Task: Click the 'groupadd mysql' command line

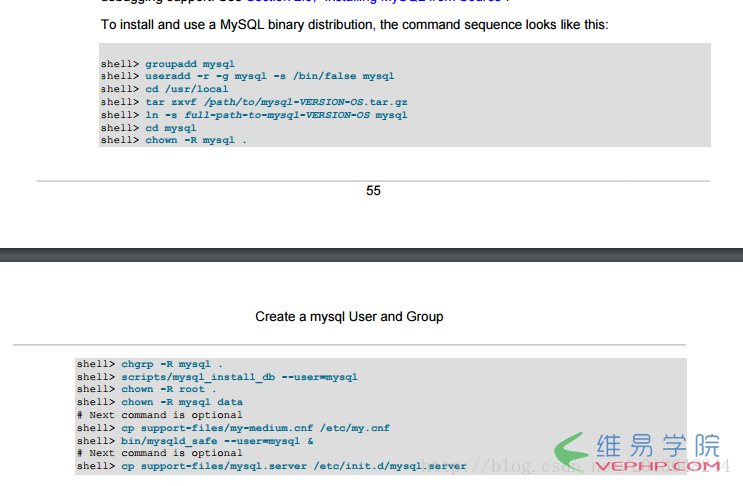Action: [x=167, y=64]
